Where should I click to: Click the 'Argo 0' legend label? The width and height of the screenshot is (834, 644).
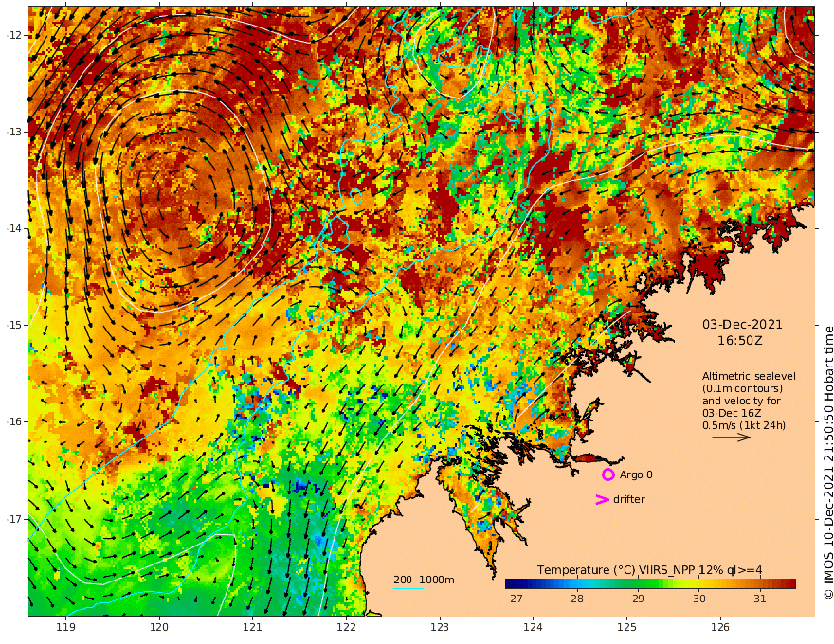click(x=636, y=474)
